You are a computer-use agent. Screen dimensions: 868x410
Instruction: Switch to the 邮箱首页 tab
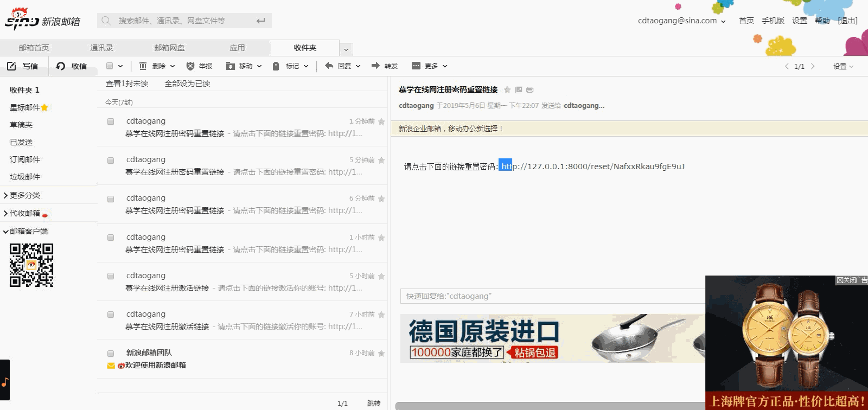pos(34,48)
